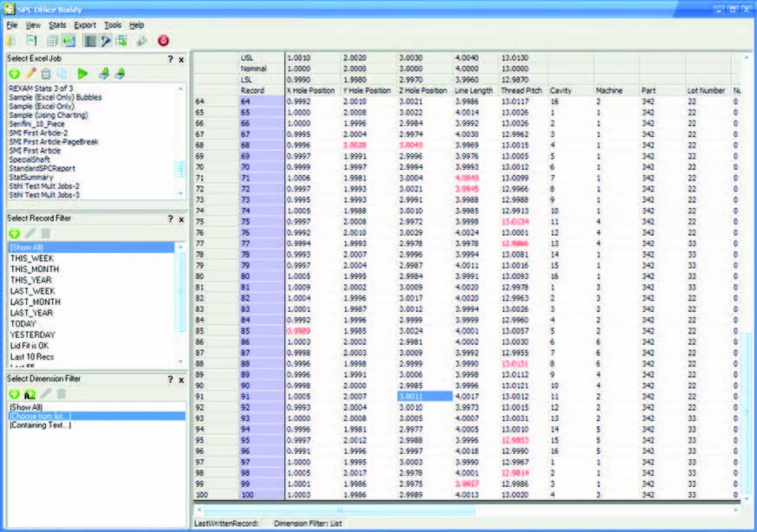Click the folder open icon in the main toolbar
The height and width of the screenshot is (532, 757).
(10, 41)
